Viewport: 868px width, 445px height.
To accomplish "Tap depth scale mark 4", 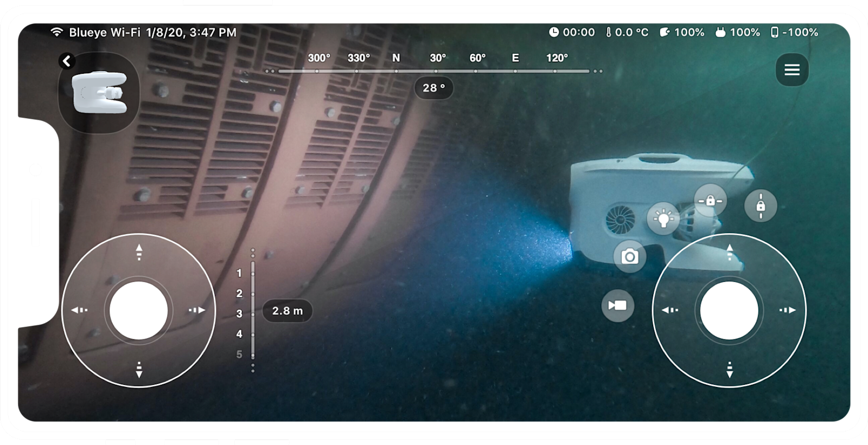I will pyautogui.click(x=239, y=334).
